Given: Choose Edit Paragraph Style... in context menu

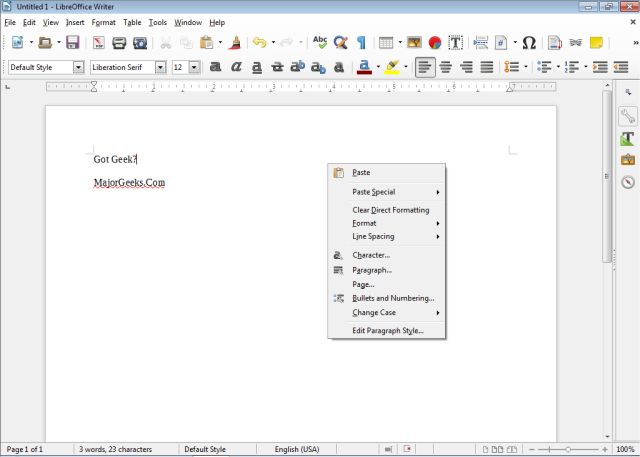Looking at the screenshot, I should [388, 330].
